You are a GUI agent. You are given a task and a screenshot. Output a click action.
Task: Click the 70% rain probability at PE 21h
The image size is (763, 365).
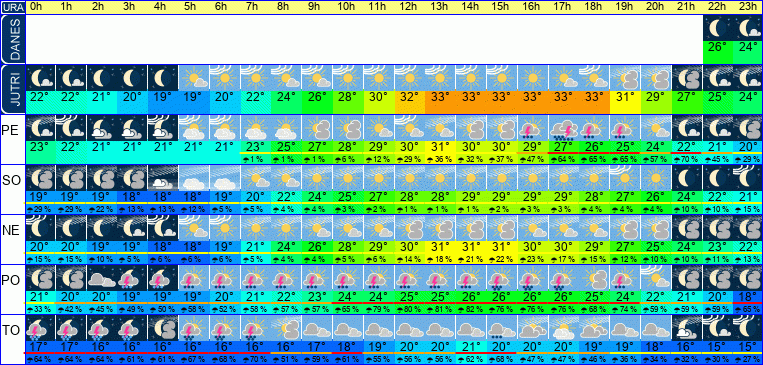coord(686,159)
